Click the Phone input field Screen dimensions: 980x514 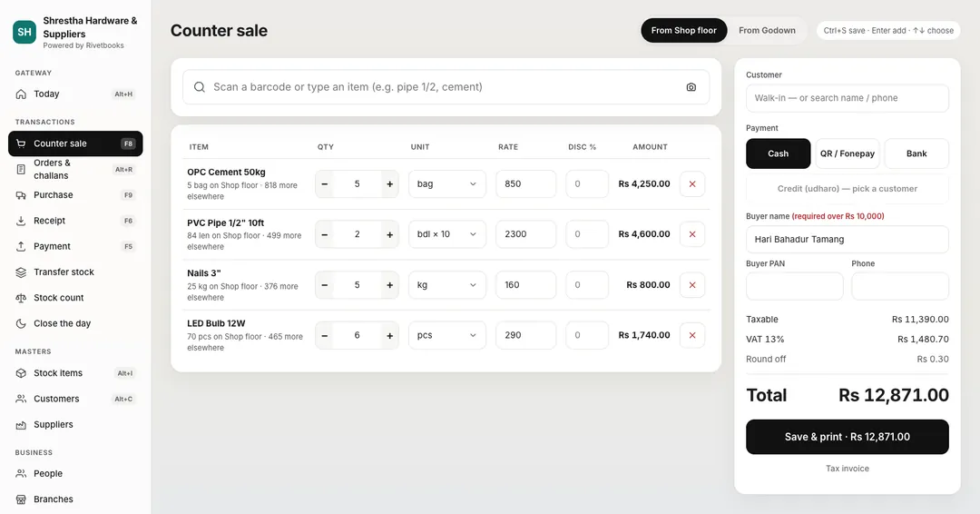pos(900,286)
